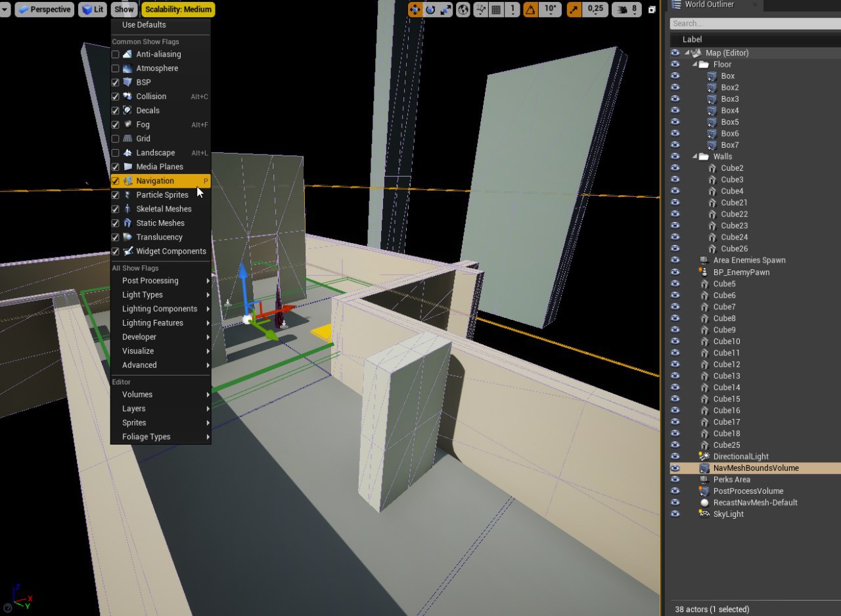Maximize or restore the viewport
841x616 pixels.
pos(652,10)
